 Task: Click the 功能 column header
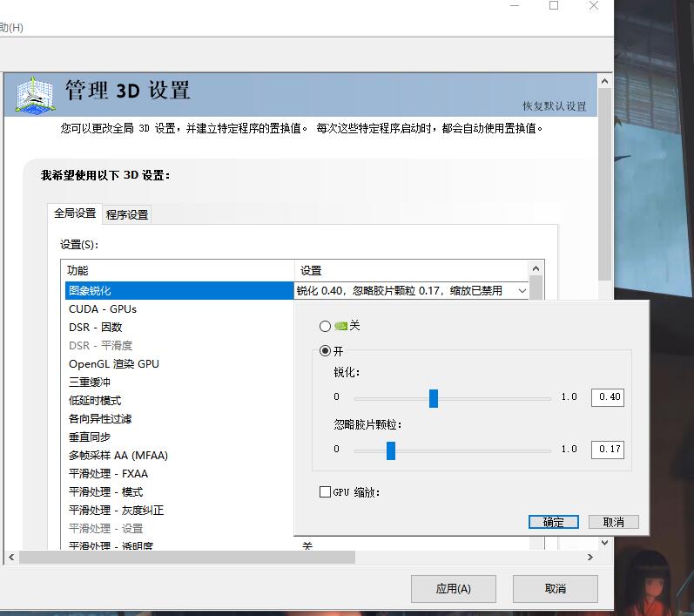tap(178, 271)
